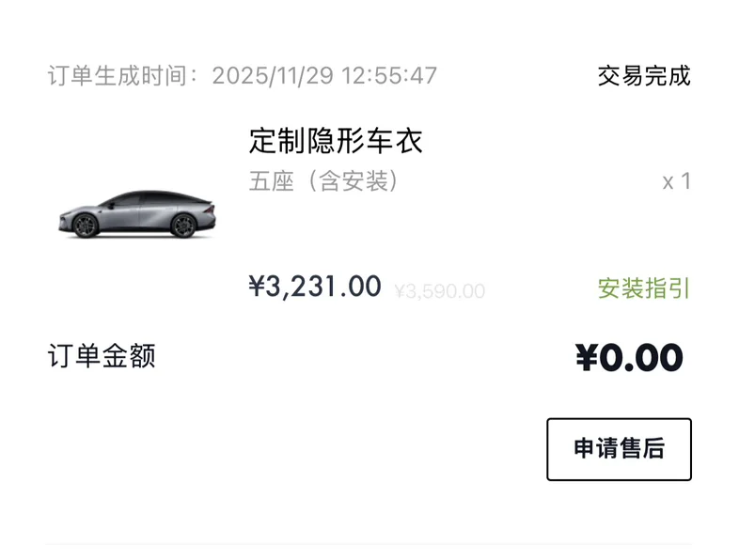Click the divider line below 申请售后

click(369, 543)
